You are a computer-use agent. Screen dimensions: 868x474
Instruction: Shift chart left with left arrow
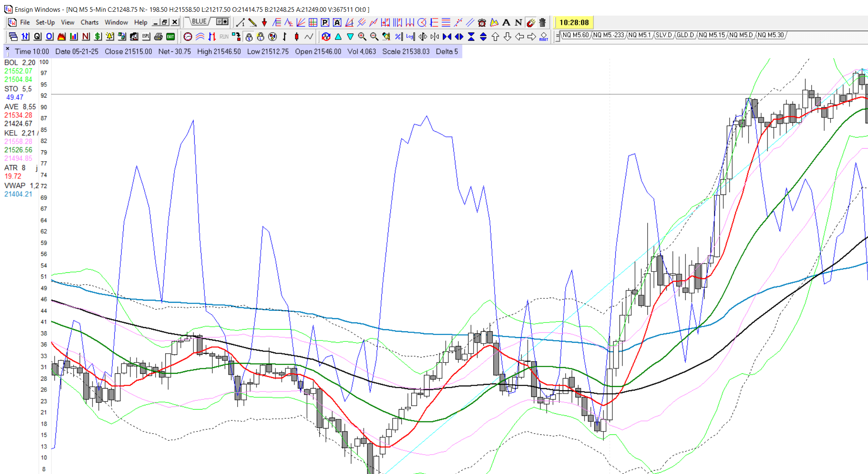click(519, 37)
